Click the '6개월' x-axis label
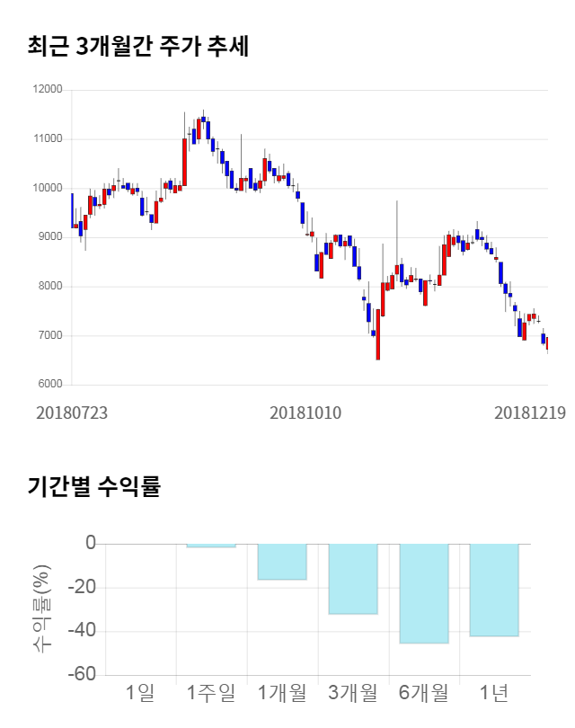This screenshot has height=728, width=575. [x=423, y=693]
